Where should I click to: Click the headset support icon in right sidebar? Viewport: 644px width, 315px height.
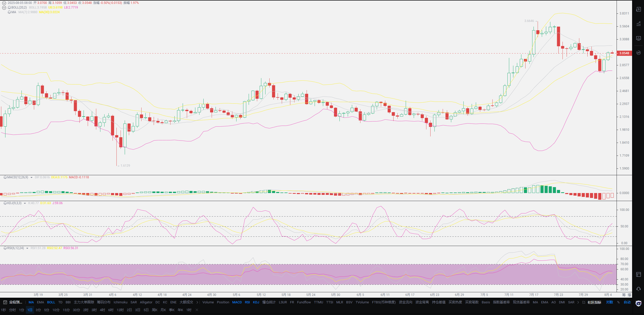tap(639, 289)
